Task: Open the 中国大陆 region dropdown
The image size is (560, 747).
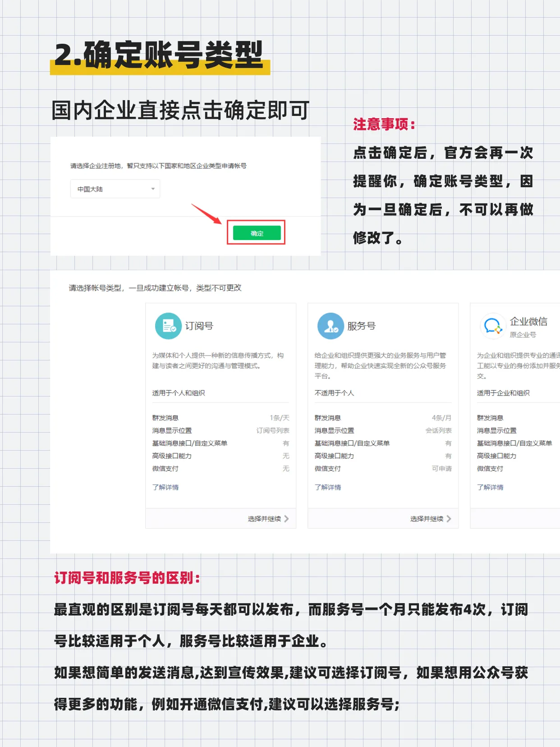Action: [115, 189]
